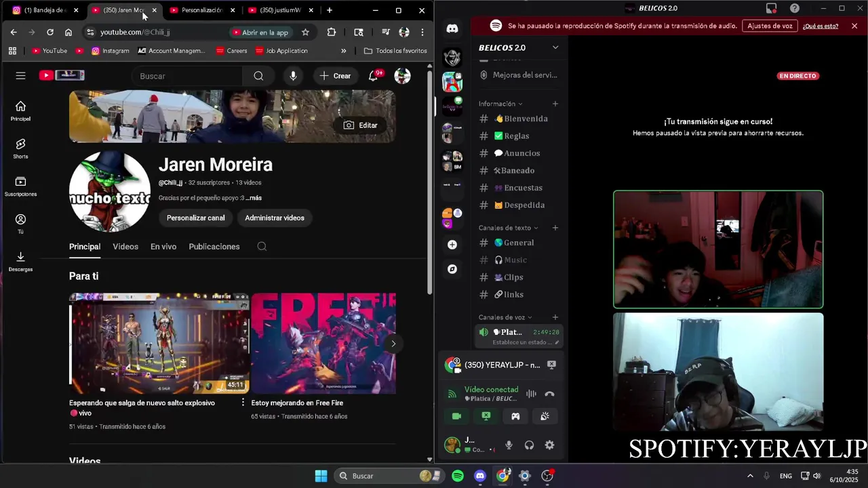Expand channel description with ...más
Viewport: 868px width, 488px height.
254,198
